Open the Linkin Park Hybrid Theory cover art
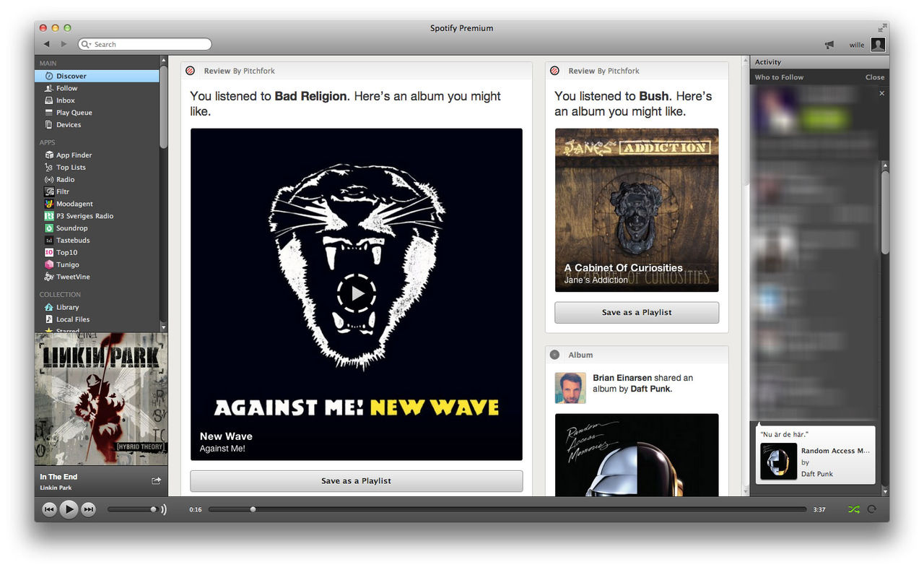Screen dimensions: 924x570 pos(101,400)
